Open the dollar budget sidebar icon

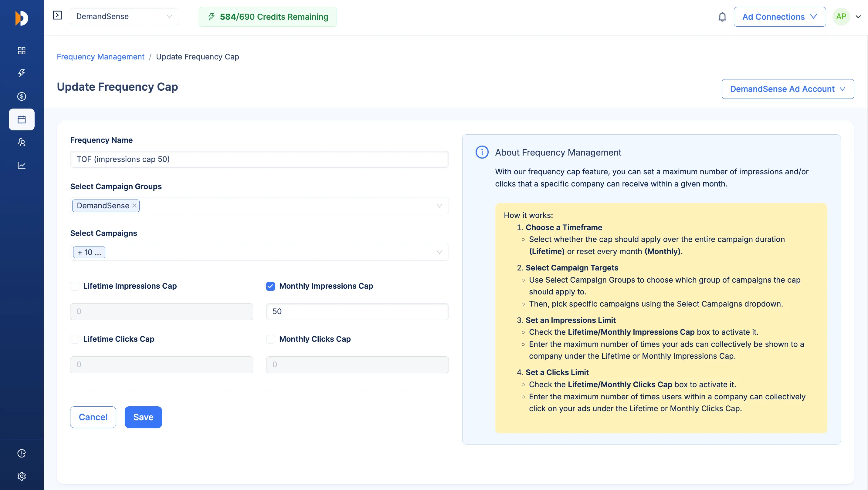click(x=22, y=96)
